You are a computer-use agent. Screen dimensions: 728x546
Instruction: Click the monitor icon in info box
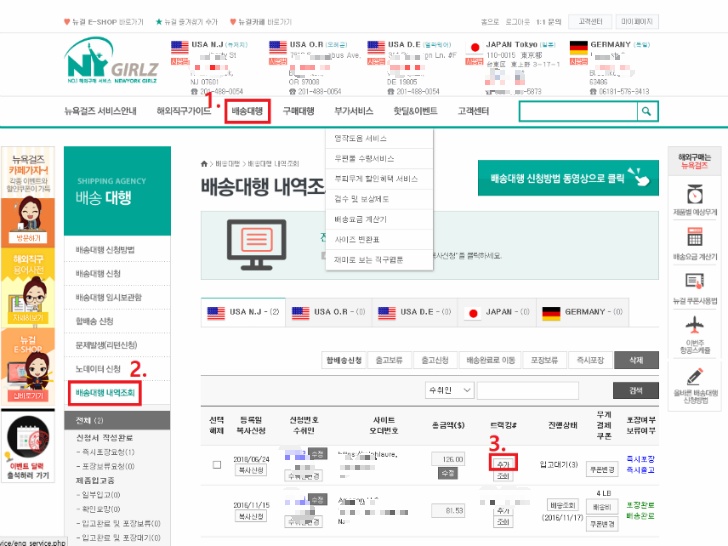point(256,245)
